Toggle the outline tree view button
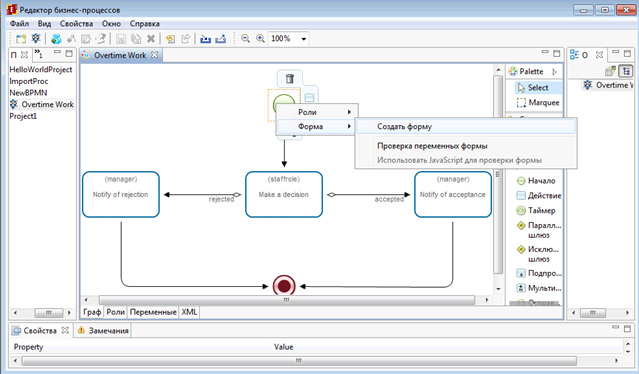The height and width of the screenshot is (374, 639). [x=626, y=71]
